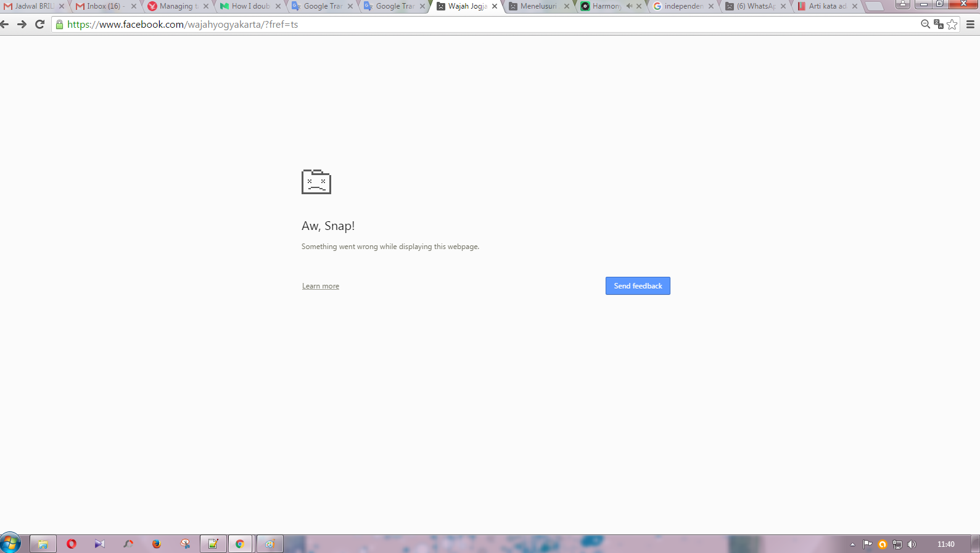Close the (6) WhatsApp tab
The height and width of the screenshot is (553, 980).
[783, 6]
